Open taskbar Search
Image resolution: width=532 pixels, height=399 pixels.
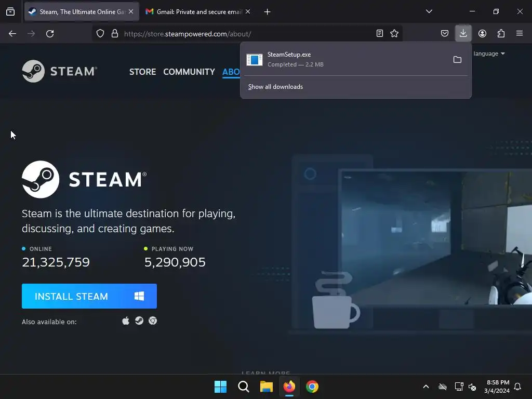pos(244,387)
